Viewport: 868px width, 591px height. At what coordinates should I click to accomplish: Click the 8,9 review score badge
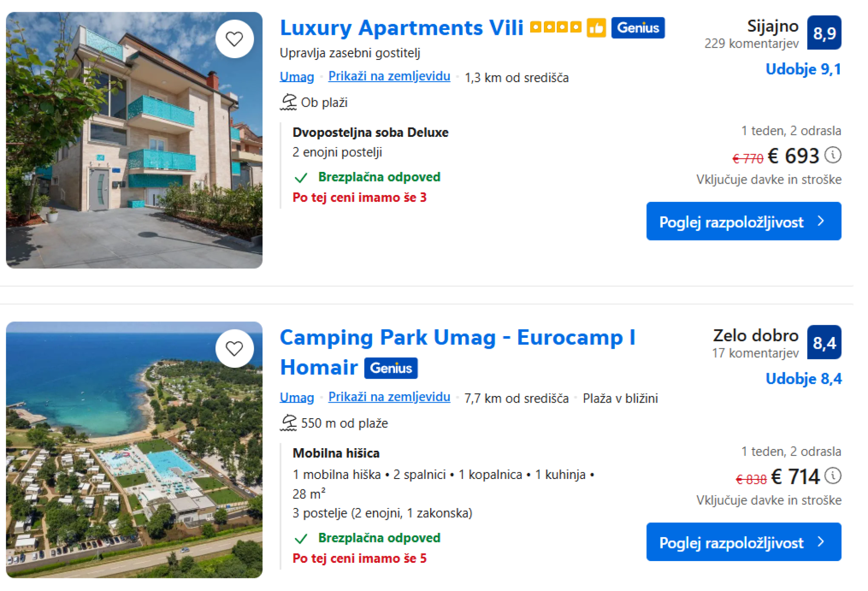(x=824, y=33)
